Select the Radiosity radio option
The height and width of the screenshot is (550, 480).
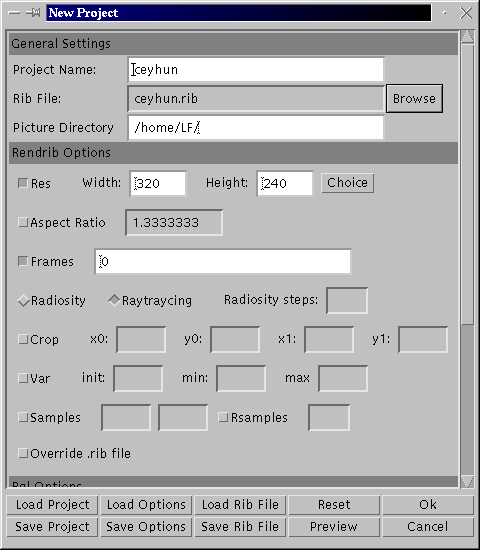coord(24,301)
